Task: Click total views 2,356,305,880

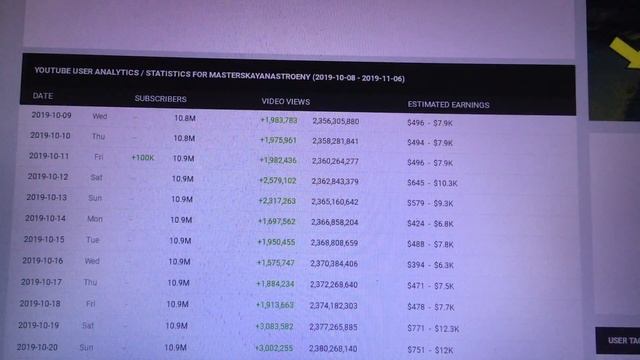Action: click(x=336, y=121)
